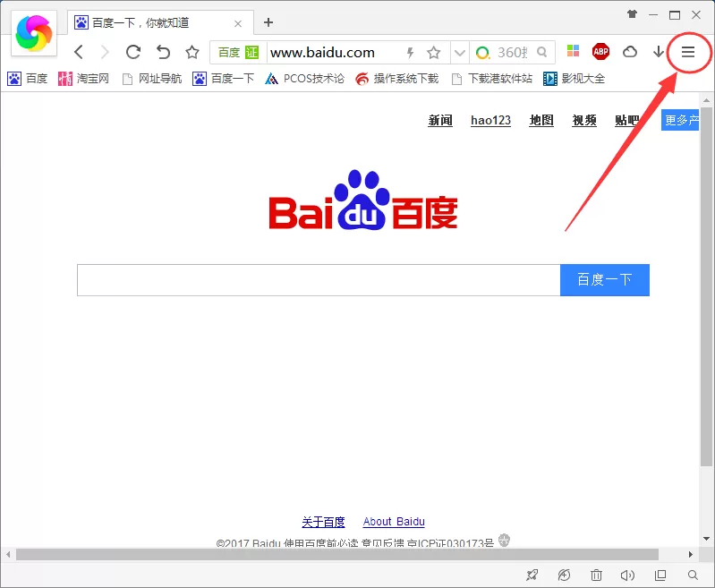Click the 360 search engine logo

click(x=482, y=53)
